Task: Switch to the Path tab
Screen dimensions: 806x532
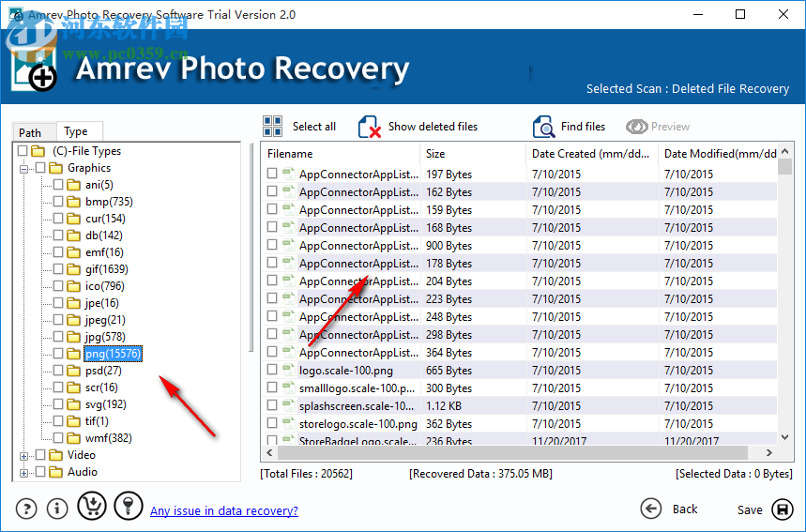Action: click(x=34, y=132)
